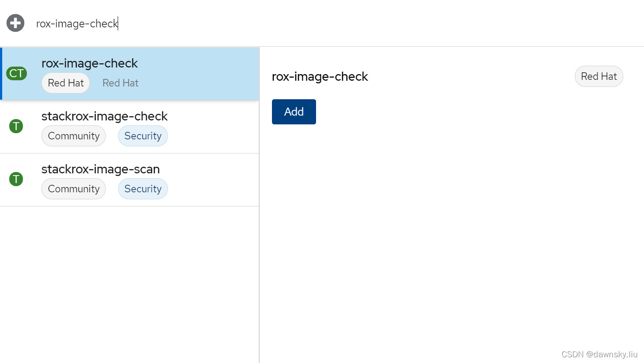The width and height of the screenshot is (644, 363).
Task: Click Security tag under stackrox-image-check
Action: tap(143, 136)
